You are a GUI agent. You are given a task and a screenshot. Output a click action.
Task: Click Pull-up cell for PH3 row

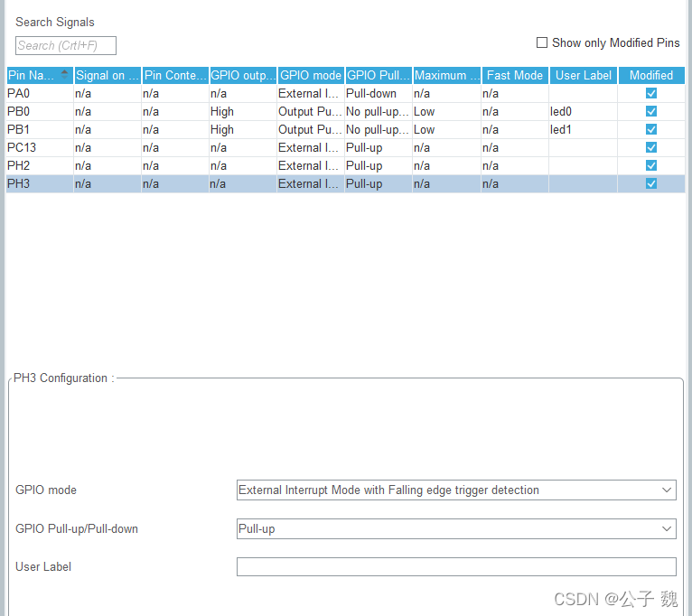pyautogui.click(x=379, y=184)
